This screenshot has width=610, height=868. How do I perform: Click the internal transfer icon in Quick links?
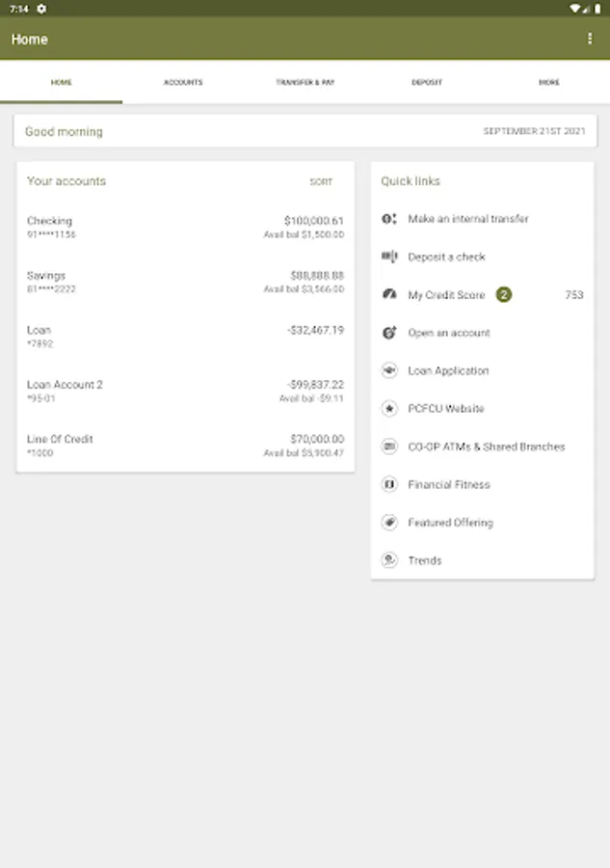tap(389, 219)
